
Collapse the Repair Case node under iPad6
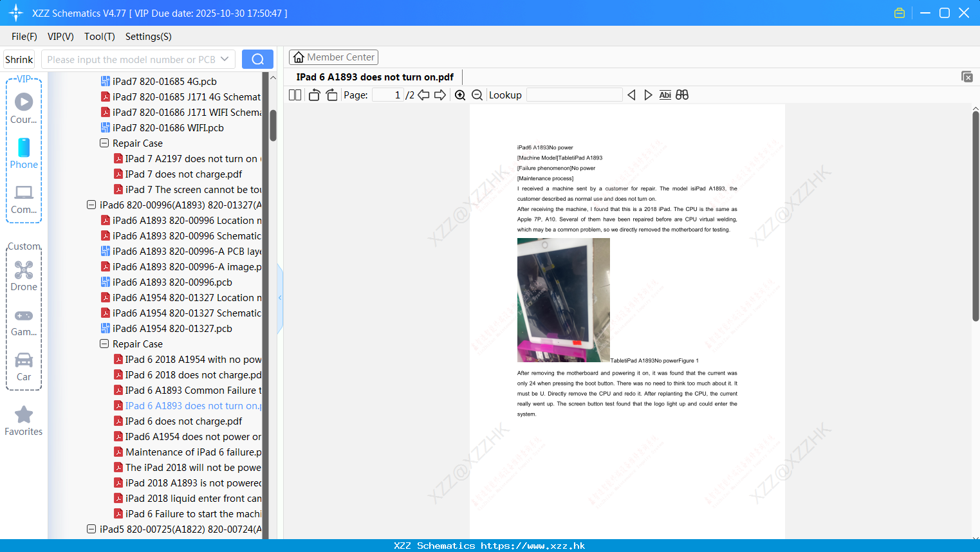tap(104, 344)
